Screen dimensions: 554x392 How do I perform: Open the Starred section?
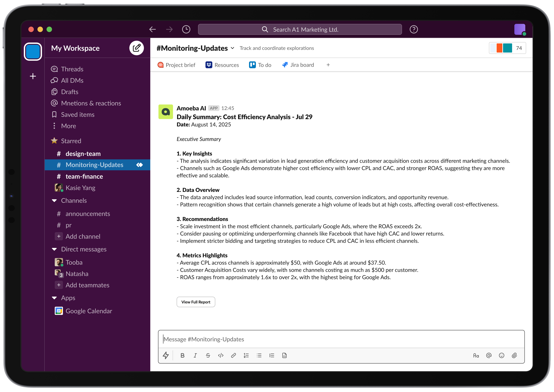tap(66, 141)
